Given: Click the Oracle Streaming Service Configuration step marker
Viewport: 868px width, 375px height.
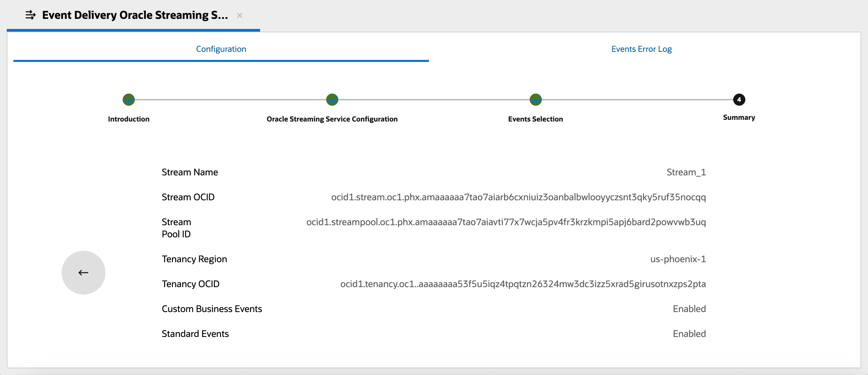Looking at the screenshot, I should coord(332,100).
